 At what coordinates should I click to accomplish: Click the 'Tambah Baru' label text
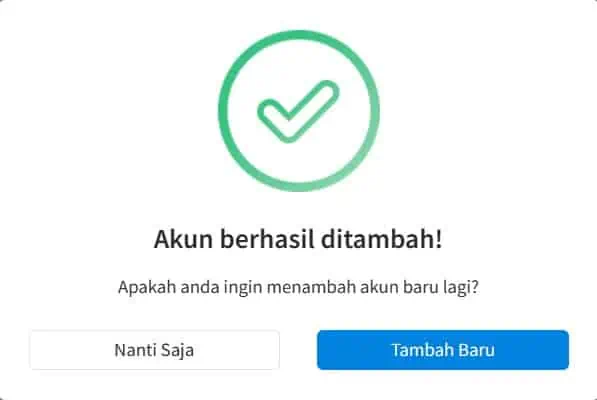443,350
